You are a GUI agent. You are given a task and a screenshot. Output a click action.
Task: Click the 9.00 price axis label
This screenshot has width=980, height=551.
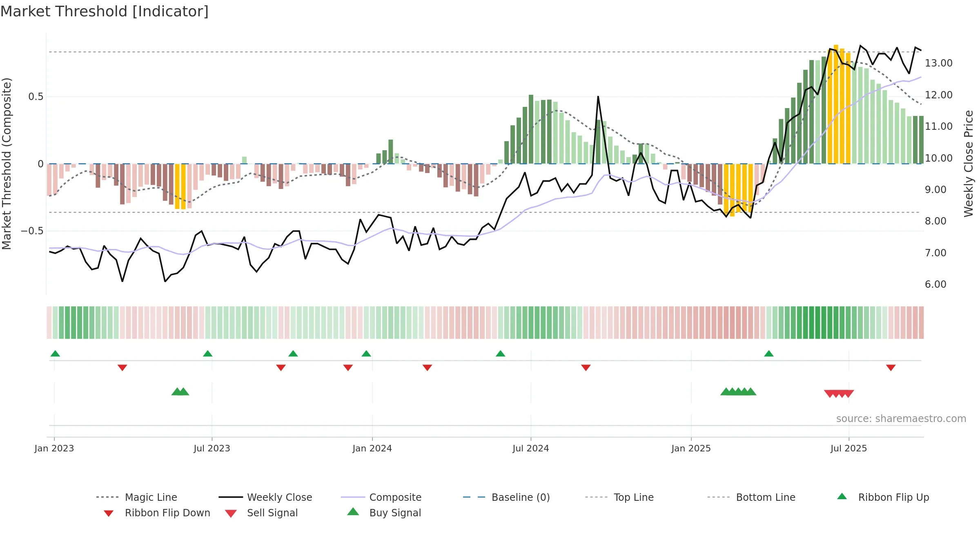(935, 190)
